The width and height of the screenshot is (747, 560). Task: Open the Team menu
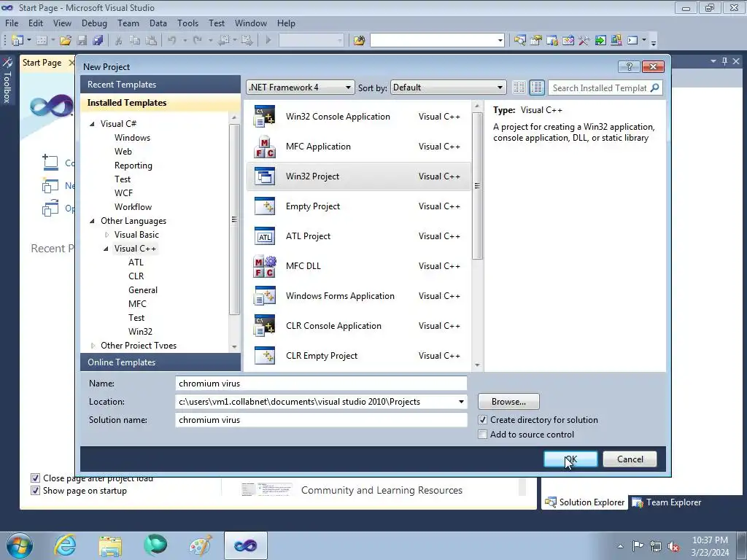128,23
